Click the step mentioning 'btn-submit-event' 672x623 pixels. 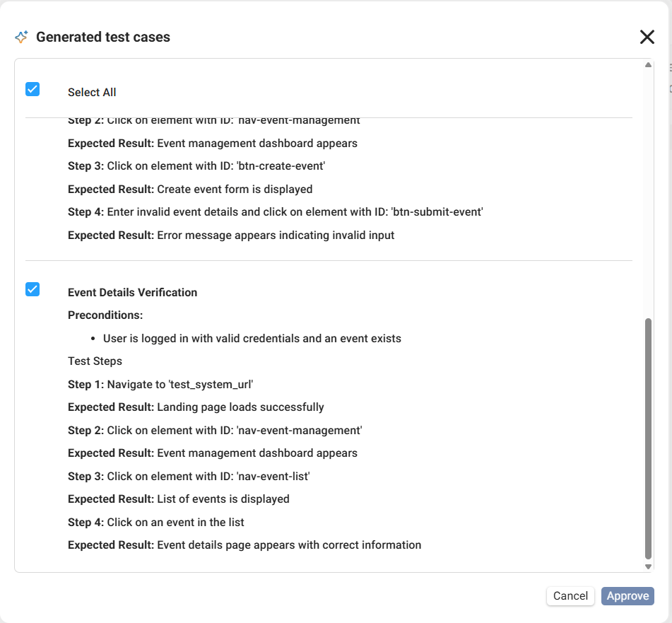coord(276,212)
